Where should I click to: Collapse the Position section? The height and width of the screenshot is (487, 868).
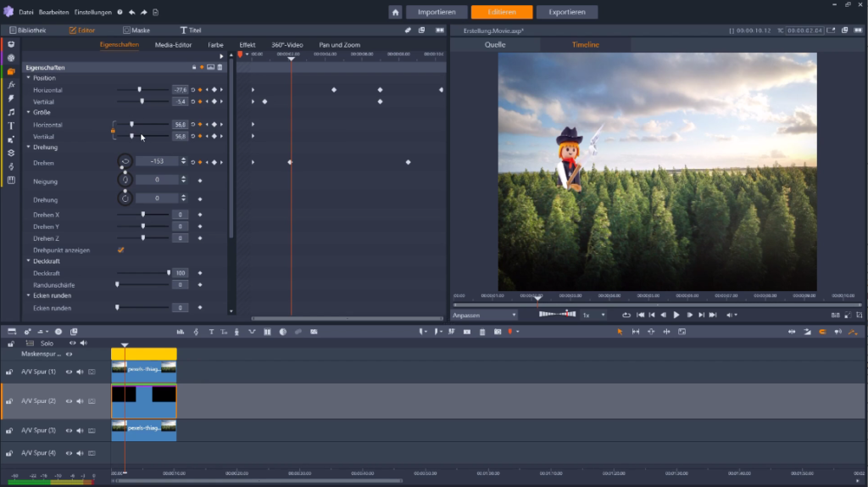pyautogui.click(x=29, y=78)
